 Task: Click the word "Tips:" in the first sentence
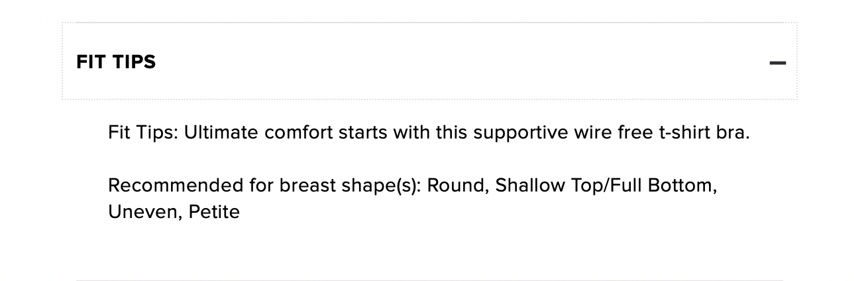click(158, 133)
